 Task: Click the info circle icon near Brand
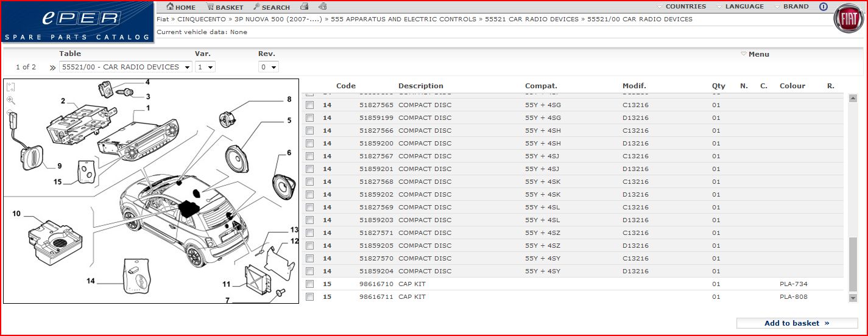(x=824, y=7)
